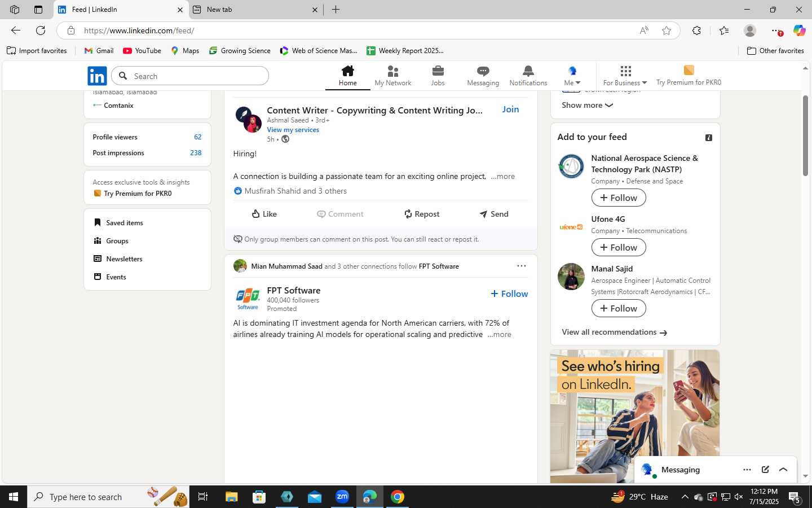This screenshot has width=812, height=508.
Task: Expand the For Business menu
Action: tap(625, 76)
